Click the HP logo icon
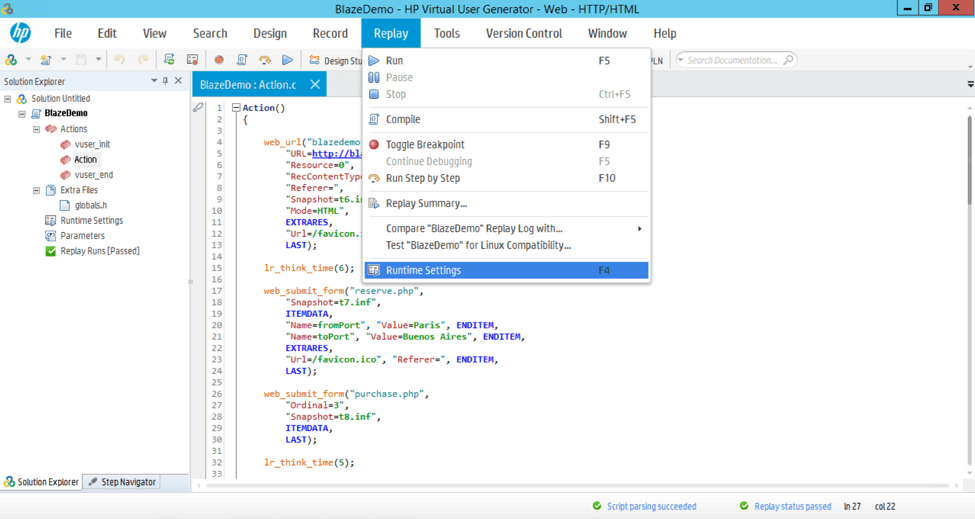 point(20,33)
